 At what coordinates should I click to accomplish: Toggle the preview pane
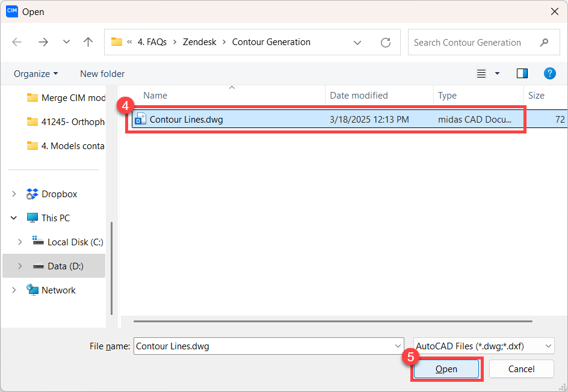(522, 73)
